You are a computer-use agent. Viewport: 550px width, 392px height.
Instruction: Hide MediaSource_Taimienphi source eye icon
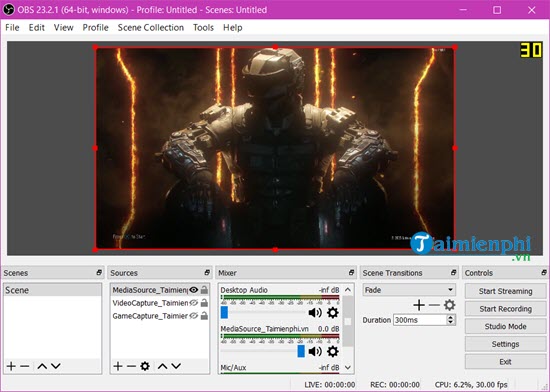[x=194, y=290]
